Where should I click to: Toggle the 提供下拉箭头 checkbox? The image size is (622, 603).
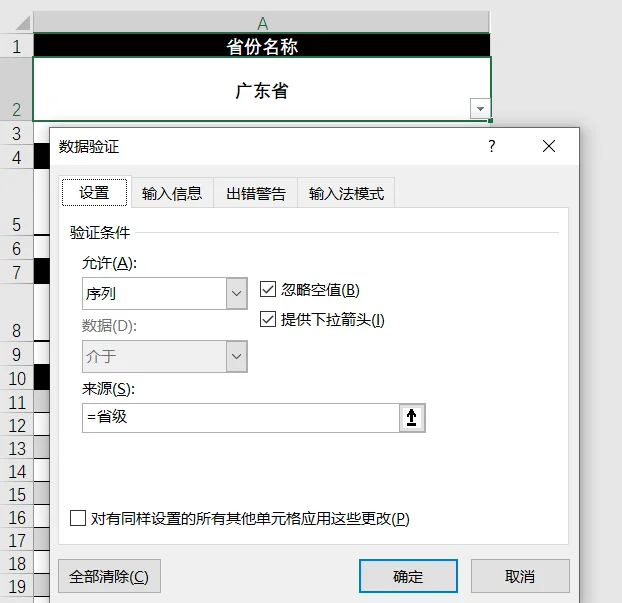click(x=268, y=319)
